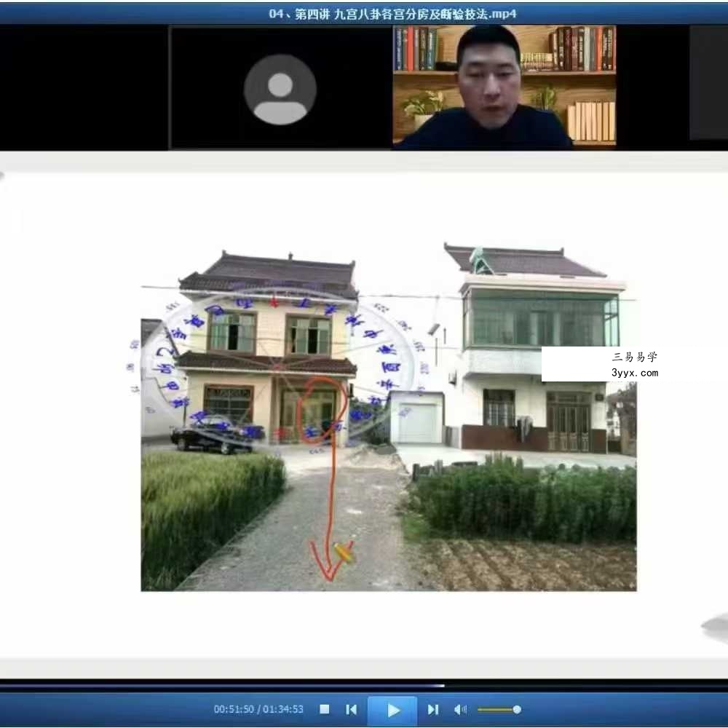728x728 pixels.
Task: Skip to the next video
Action: pyautogui.click(x=432, y=709)
